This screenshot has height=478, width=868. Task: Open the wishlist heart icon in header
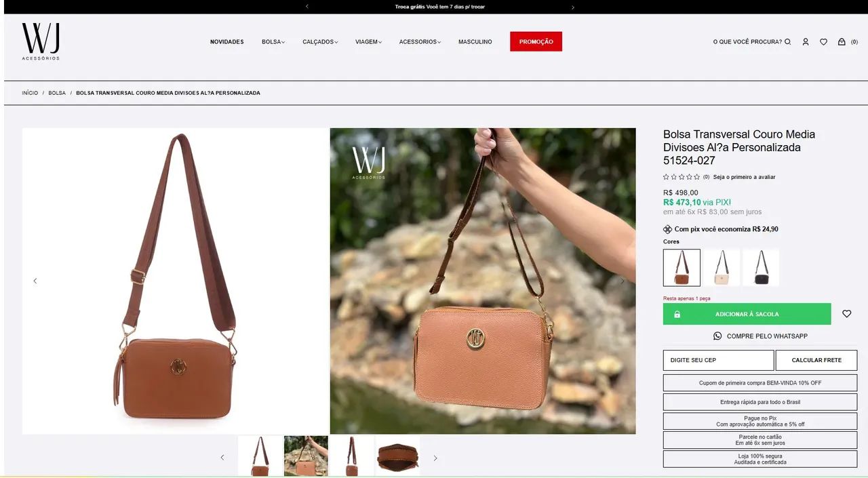point(823,42)
